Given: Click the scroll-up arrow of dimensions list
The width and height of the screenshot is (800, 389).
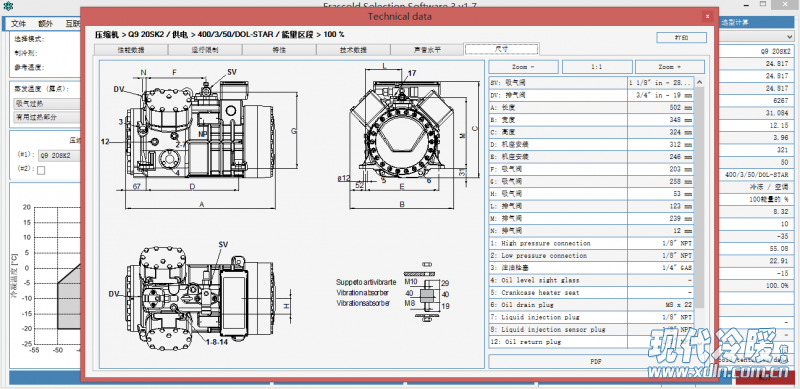Looking at the screenshot, I should pos(699,82).
